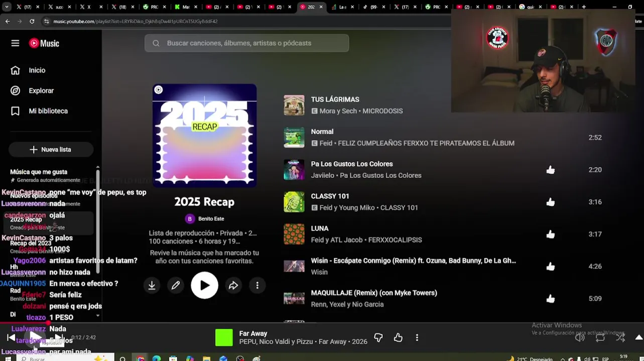Toggle shuffle in the player bar
This screenshot has width=644, height=361.
point(620,337)
